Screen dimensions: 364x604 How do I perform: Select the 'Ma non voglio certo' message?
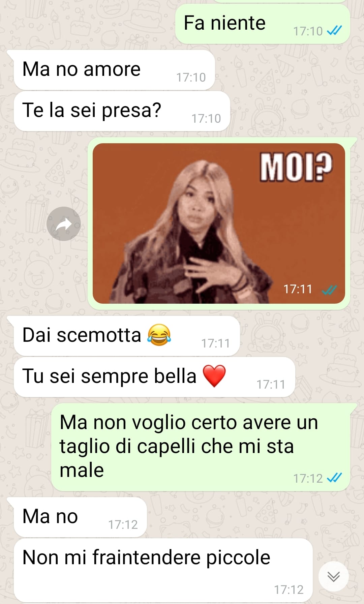tap(201, 447)
